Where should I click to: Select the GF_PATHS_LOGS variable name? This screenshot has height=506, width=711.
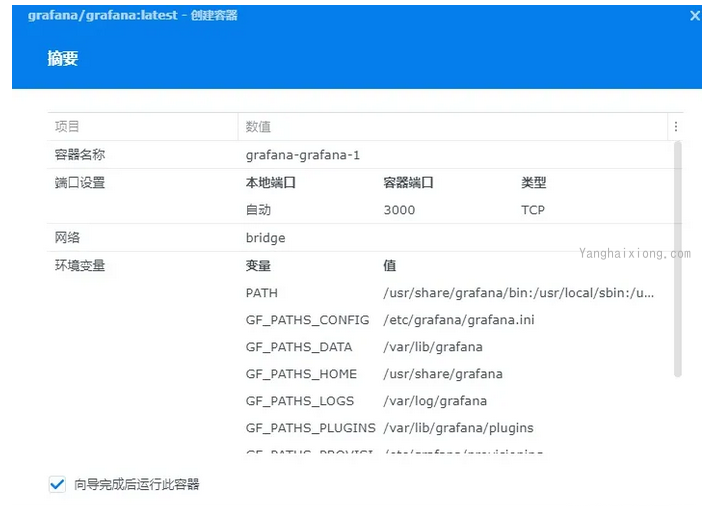click(x=300, y=401)
